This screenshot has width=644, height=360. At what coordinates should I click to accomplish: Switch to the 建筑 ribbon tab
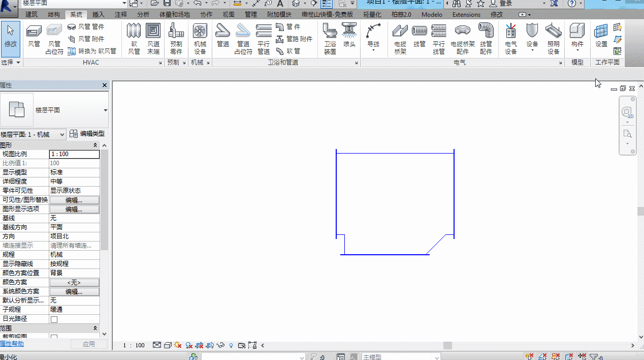pos(31,15)
